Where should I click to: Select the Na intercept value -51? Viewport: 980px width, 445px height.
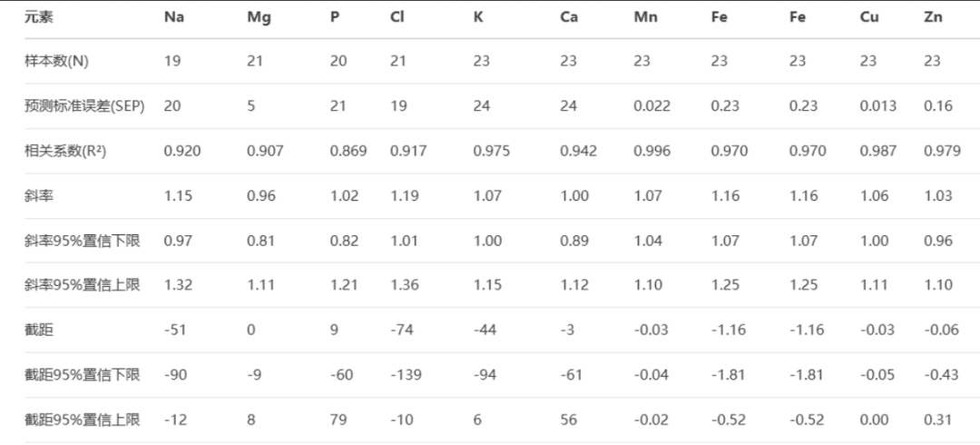tap(175, 330)
